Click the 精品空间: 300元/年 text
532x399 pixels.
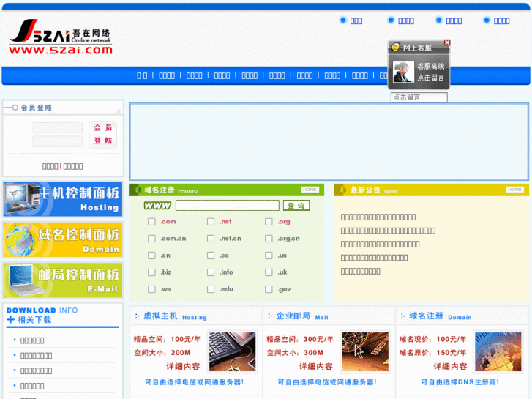pyautogui.click(x=300, y=339)
